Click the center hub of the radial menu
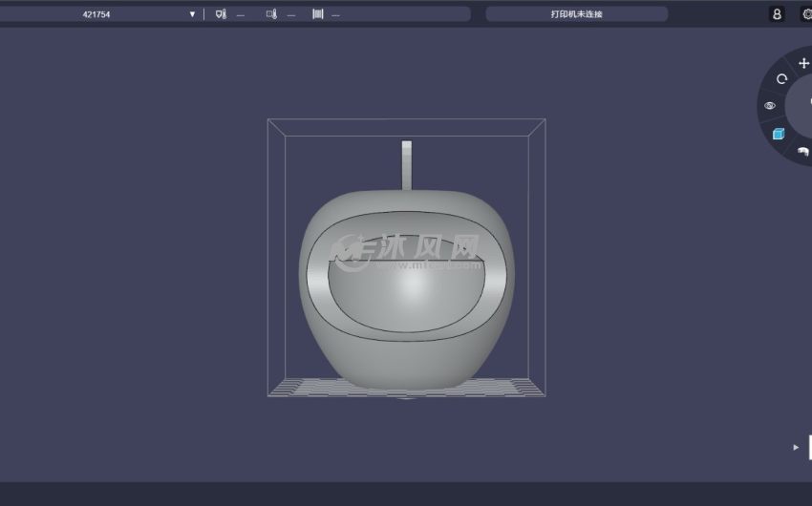The width and height of the screenshot is (812, 506). tap(804, 105)
